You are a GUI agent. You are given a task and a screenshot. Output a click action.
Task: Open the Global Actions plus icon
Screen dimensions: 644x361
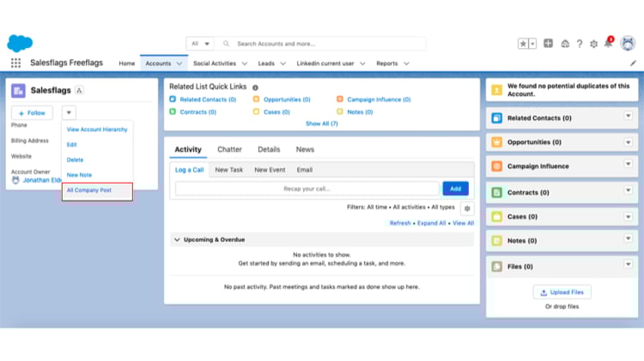(x=548, y=43)
